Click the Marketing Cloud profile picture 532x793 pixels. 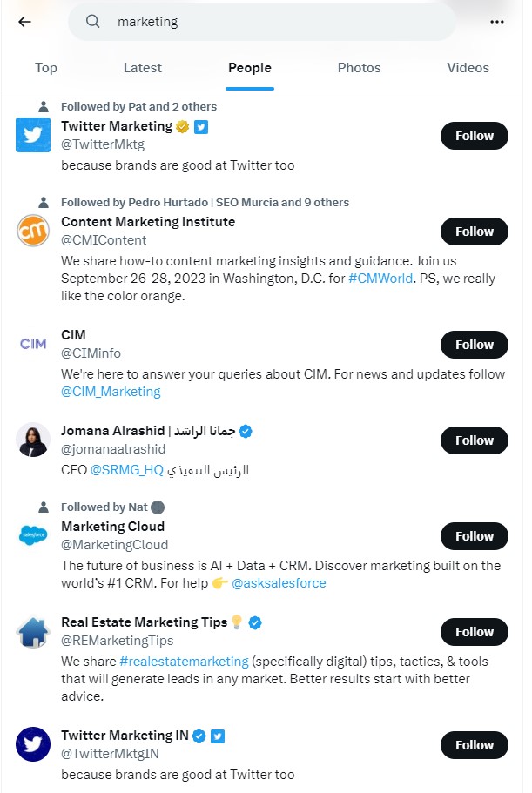[x=32, y=535]
